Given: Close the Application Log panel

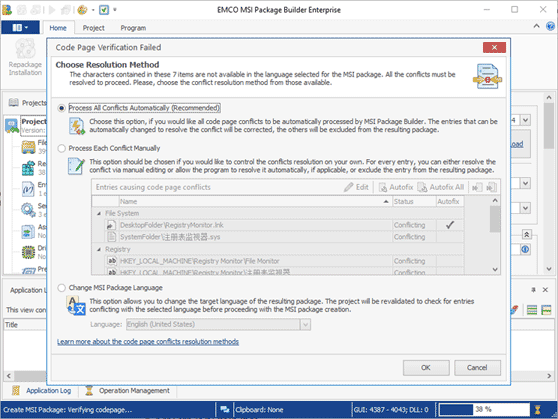Looking at the screenshot, I should 545,290.
